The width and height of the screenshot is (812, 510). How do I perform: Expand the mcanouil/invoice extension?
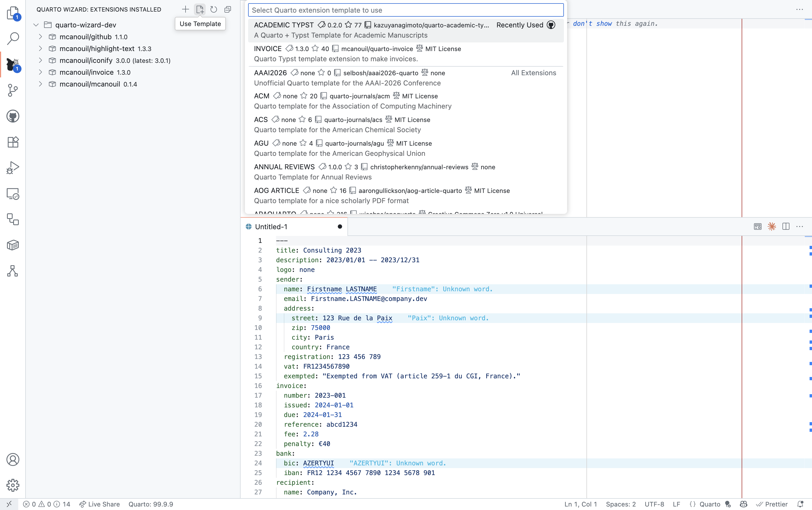click(x=41, y=72)
